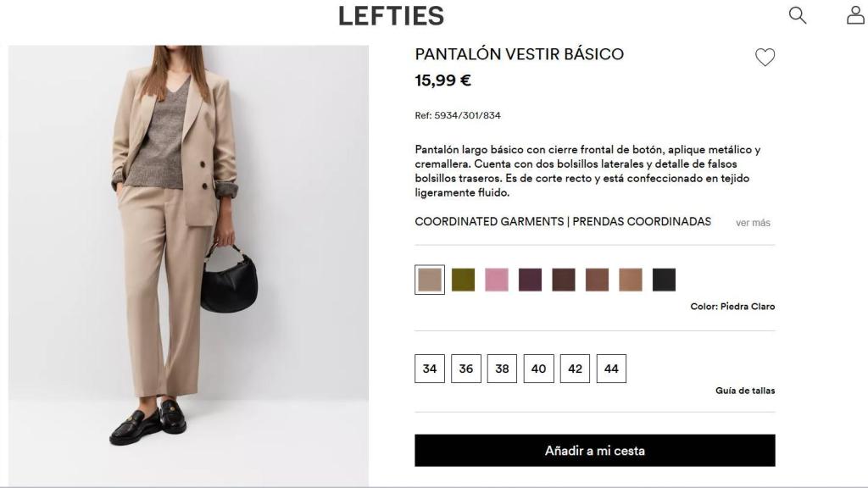Pick size 44

[x=611, y=368]
